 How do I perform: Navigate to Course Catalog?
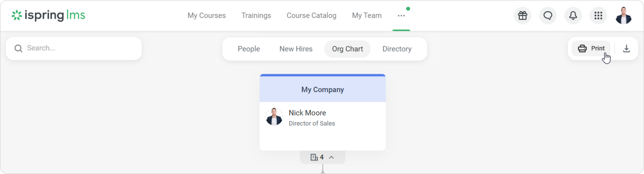coord(311,16)
